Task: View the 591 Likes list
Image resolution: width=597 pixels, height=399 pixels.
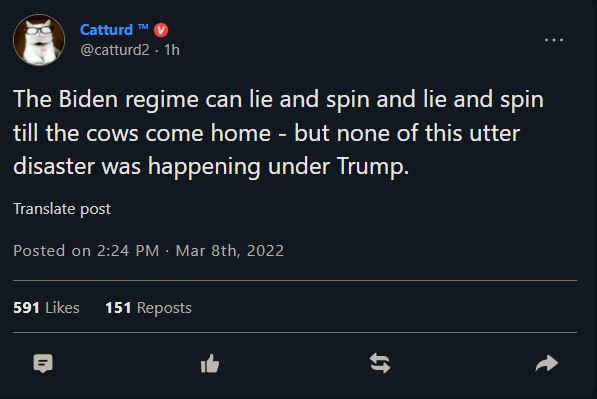Action: point(46,308)
